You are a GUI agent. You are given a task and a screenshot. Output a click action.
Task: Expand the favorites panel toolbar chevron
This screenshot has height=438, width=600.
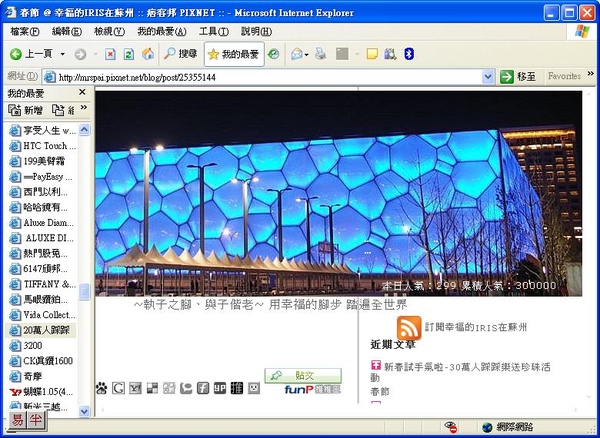(84, 107)
